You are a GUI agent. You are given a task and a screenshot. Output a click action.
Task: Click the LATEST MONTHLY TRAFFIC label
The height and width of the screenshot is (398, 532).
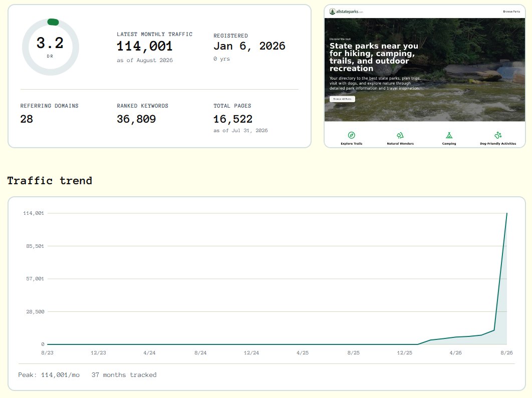[155, 34]
